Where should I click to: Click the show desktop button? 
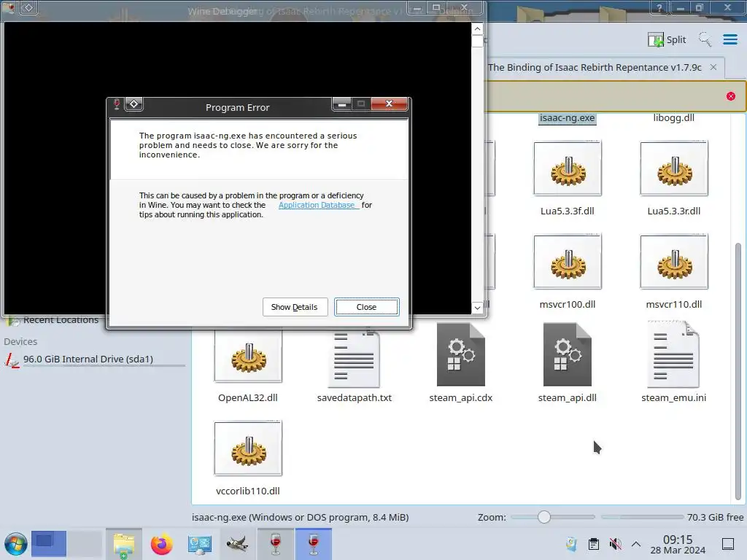tap(728, 544)
